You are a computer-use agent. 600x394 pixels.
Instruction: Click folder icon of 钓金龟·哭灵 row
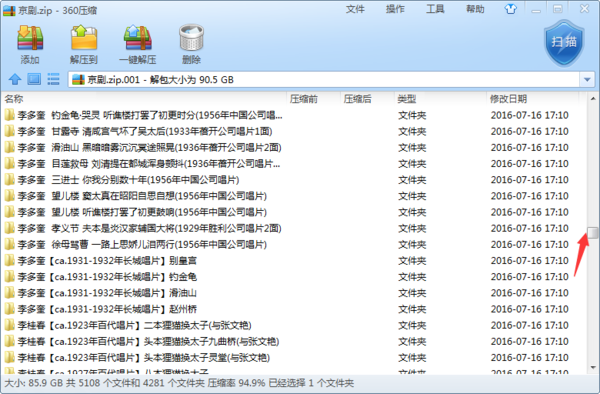point(10,115)
